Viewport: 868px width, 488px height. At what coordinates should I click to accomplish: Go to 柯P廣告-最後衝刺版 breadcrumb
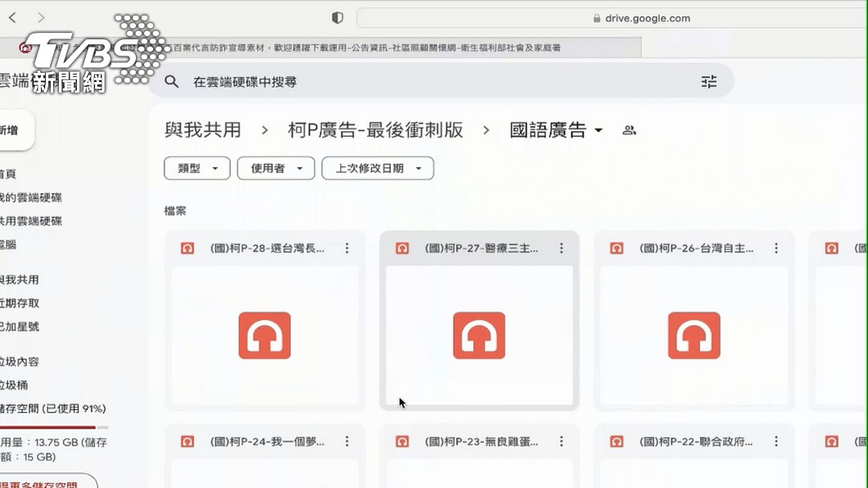pyautogui.click(x=375, y=130)
